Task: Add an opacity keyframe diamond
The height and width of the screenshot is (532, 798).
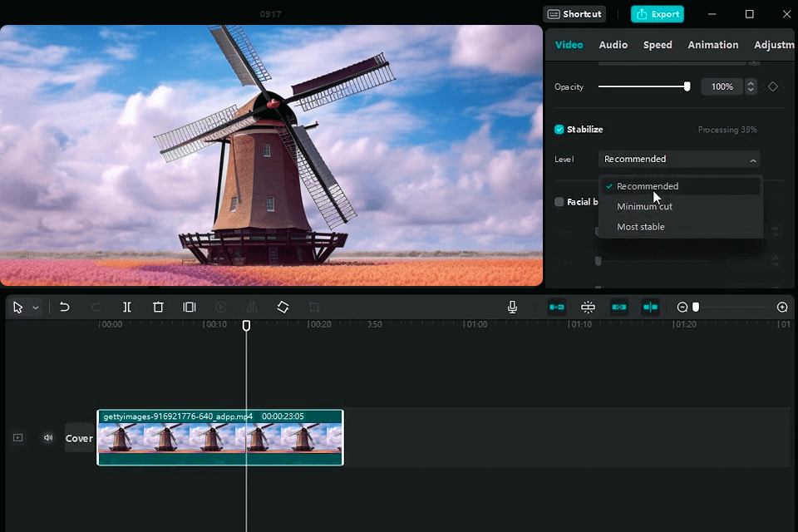Action: click(773, 86)
